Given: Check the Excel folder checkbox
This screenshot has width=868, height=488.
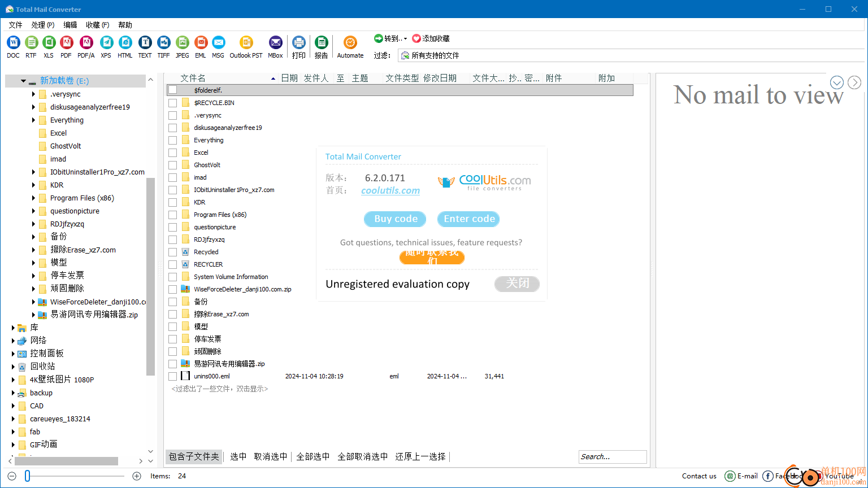Looking at the screenshot, I should [173, 152].
